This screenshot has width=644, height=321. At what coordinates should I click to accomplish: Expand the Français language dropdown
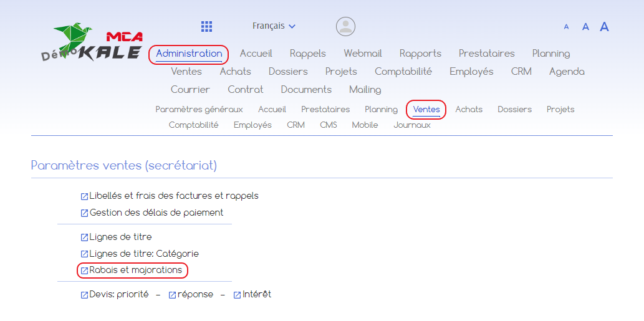pos(274,26)
